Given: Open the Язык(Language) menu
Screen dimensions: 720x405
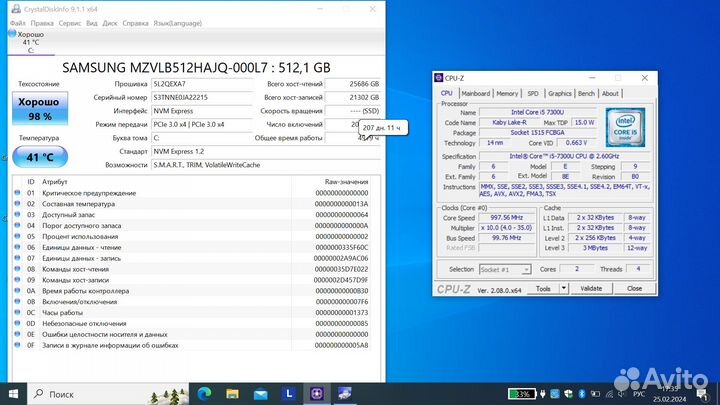Looking at the screenshot, I should click(178, 23).
